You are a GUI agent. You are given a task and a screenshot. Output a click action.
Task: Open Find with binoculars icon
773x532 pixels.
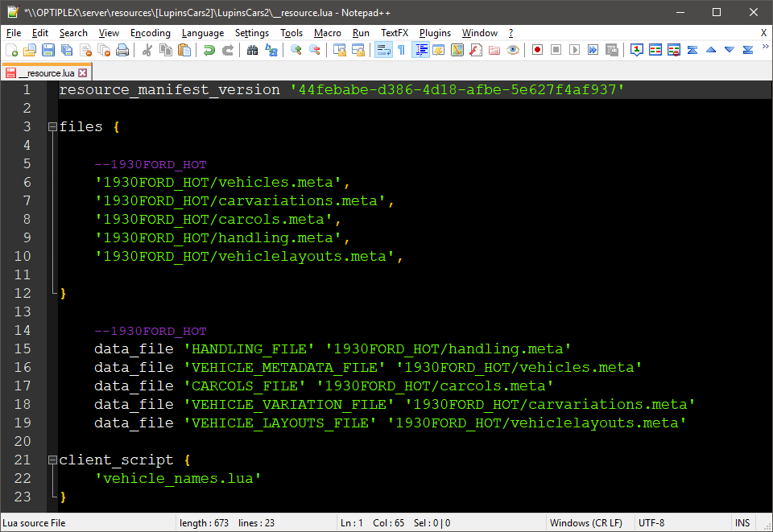252,50
